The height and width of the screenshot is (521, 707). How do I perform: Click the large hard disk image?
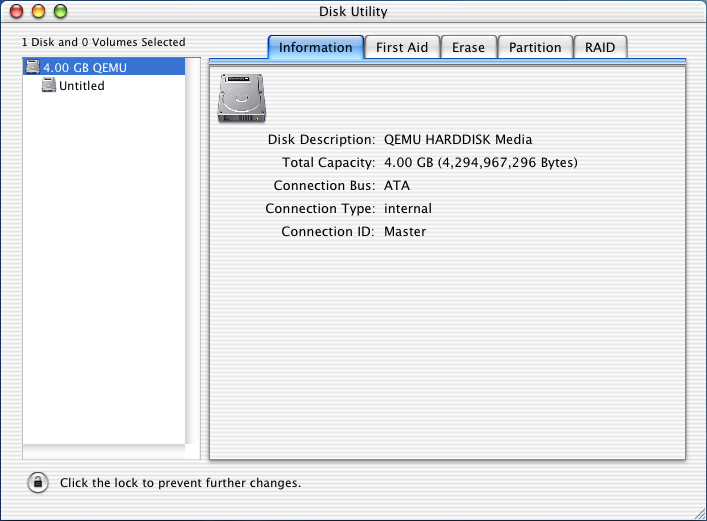[x=241, y=100]
